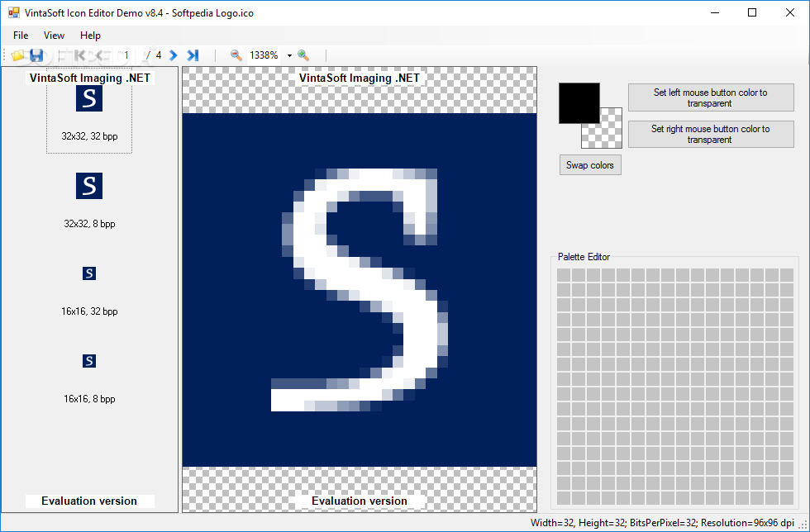This screenshot has height=532, width=810.
Task: Click the current image number field
Action: [126, 55]
